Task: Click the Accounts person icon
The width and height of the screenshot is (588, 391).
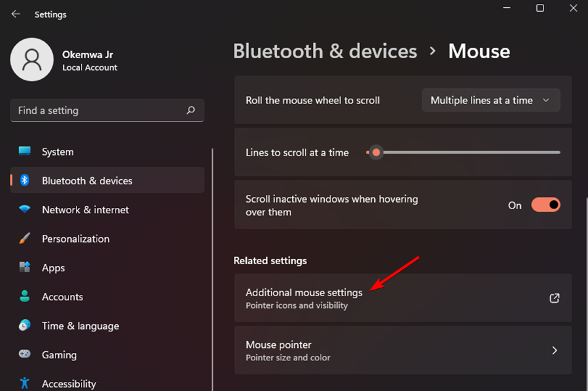Action: pos(25,297)
